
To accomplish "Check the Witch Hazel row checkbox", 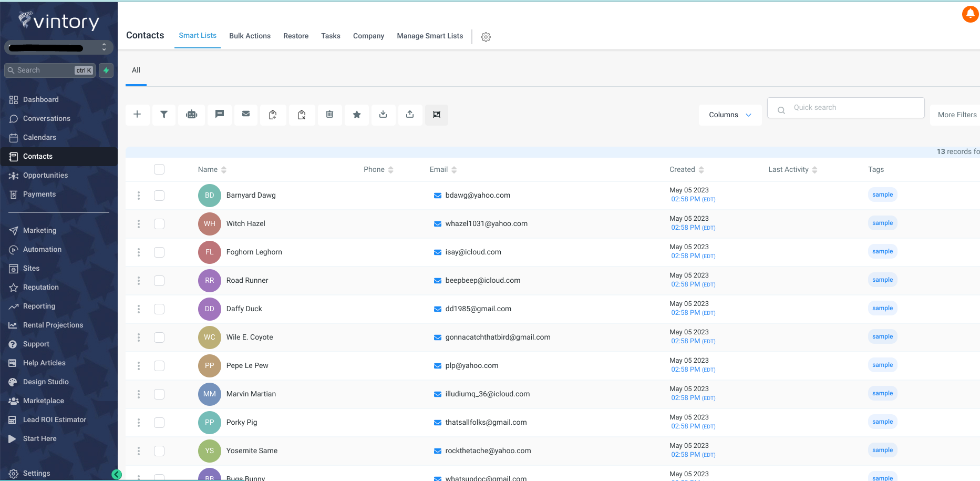I will (159, 224).
